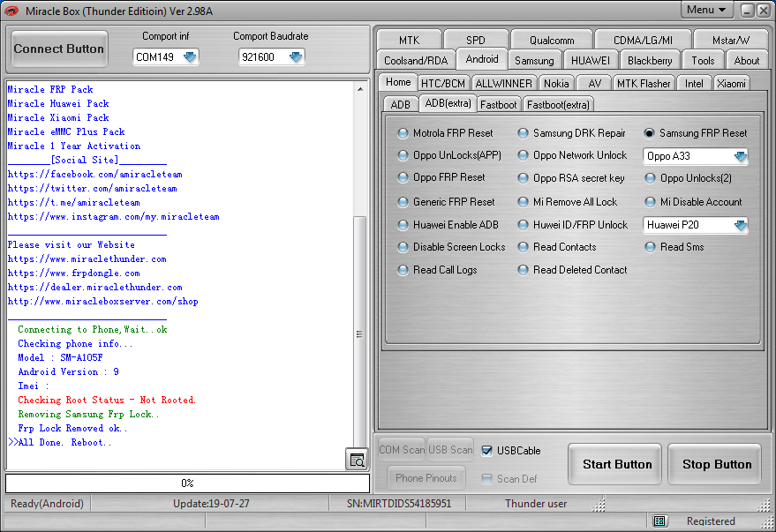Click the Start Button
Image resolution: width=776 pixels, height=532 pixels.
616,464
